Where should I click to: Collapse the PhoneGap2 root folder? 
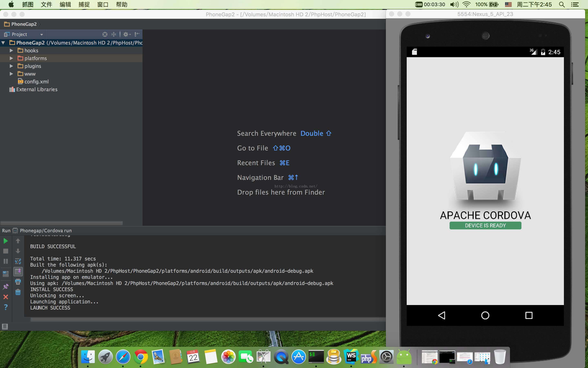[3, 43]
